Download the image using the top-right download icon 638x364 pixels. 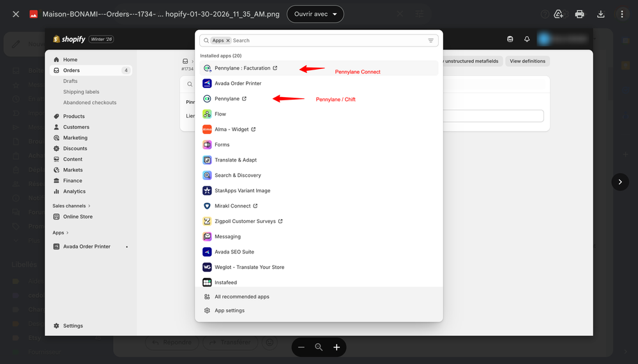600,14
